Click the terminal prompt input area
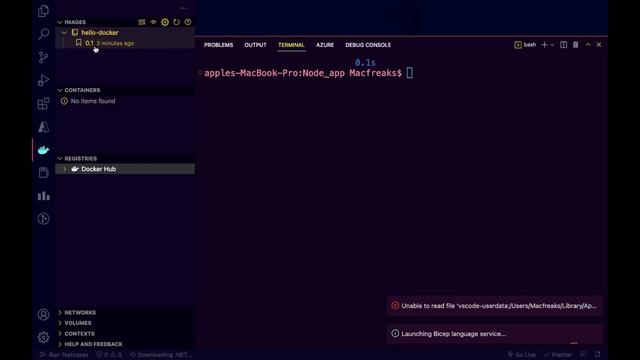640x360 pixels. [x=409, y=73]
